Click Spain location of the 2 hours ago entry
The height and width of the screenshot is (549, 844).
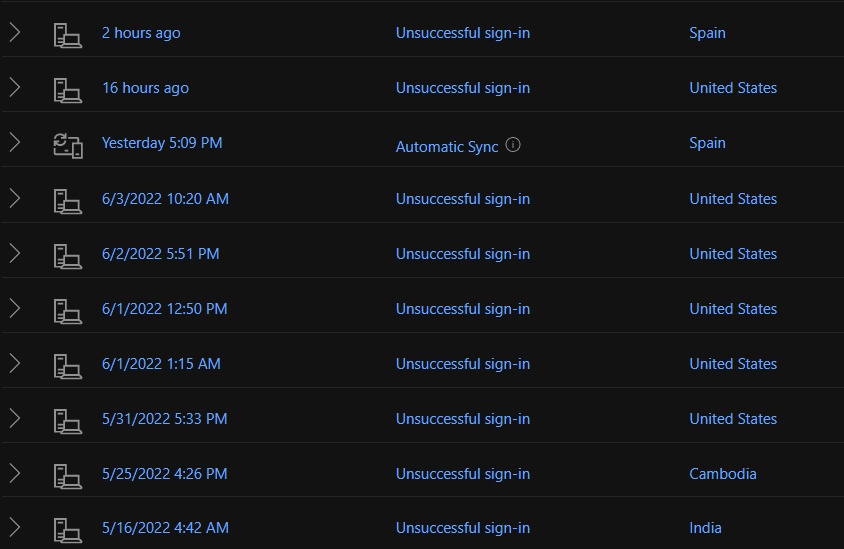pos(707,33)
